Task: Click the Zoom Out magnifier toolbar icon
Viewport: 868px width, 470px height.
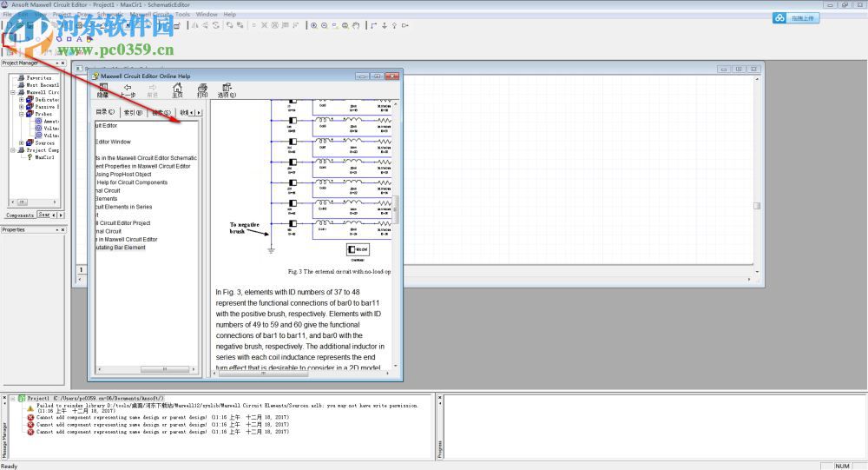Action: coord(325,25)
